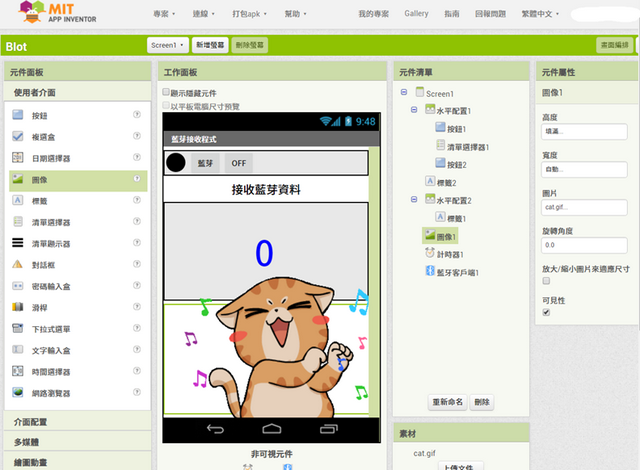Choose the 對話框 notifier warning icon

[18, 264]
